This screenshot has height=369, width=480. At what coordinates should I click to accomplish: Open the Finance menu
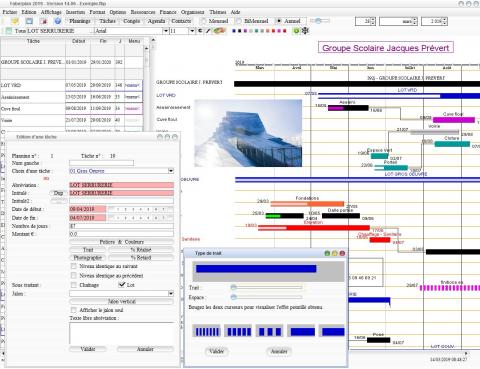[168, 12]
